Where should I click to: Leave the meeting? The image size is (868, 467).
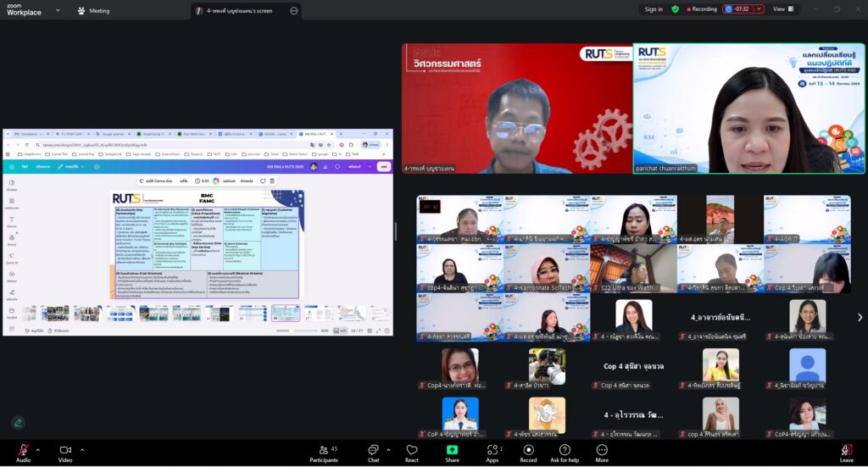tap(847, 453)
